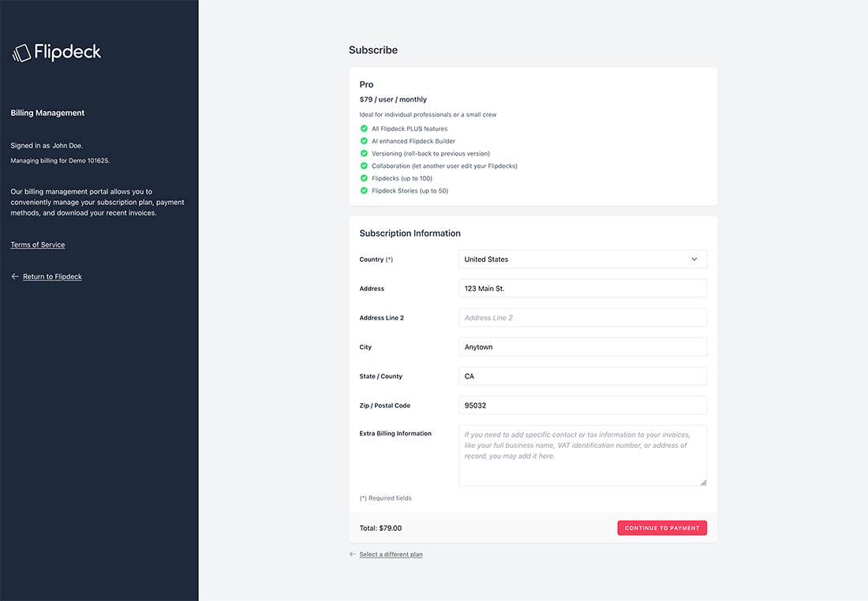Follow the "Return to Flipdeck" link
Viewport: 868px width, 601px height.
pyautogui.click(x=52, y=276)
